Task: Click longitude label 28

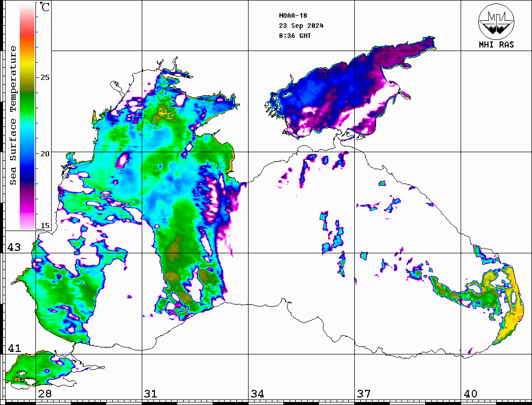Action: click(x=45, y=393)
